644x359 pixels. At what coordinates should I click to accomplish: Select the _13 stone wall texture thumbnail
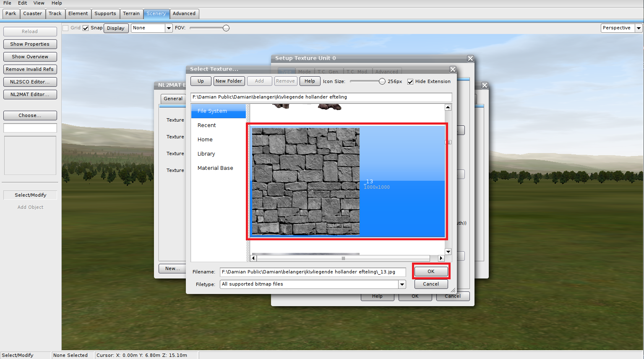coord(306,181)
